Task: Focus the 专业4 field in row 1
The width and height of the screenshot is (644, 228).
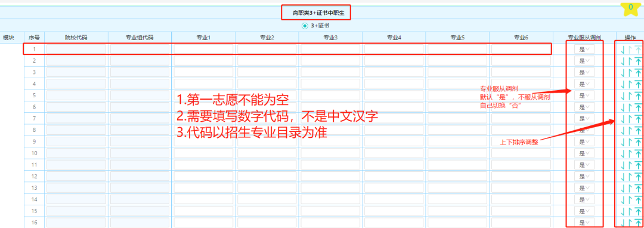Action: pyautogui.click(x=394, y=50)
